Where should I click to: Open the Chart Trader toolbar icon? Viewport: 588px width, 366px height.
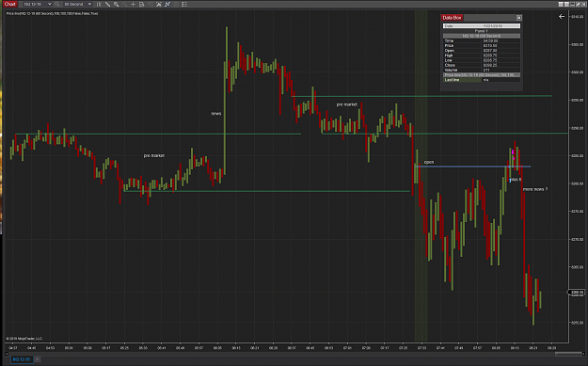pyautogui.click(x=150, y=4)
